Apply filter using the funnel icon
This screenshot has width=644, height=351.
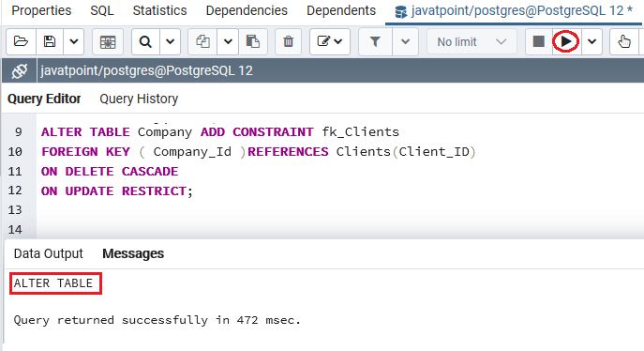375,41
